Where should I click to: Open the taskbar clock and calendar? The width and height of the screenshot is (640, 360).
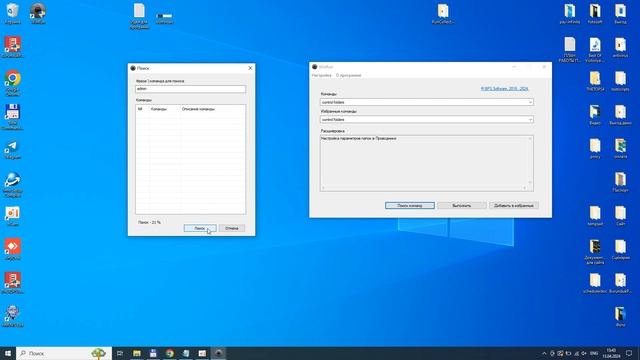point(611,353)
